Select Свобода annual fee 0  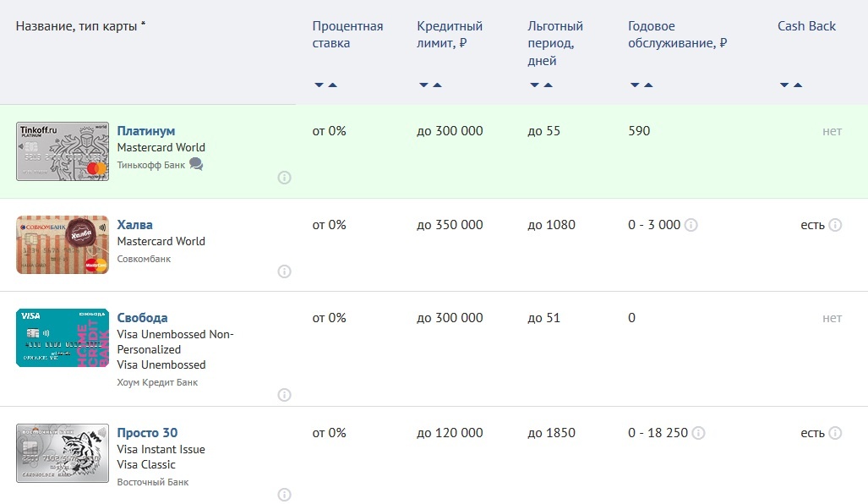pos(631,318)
